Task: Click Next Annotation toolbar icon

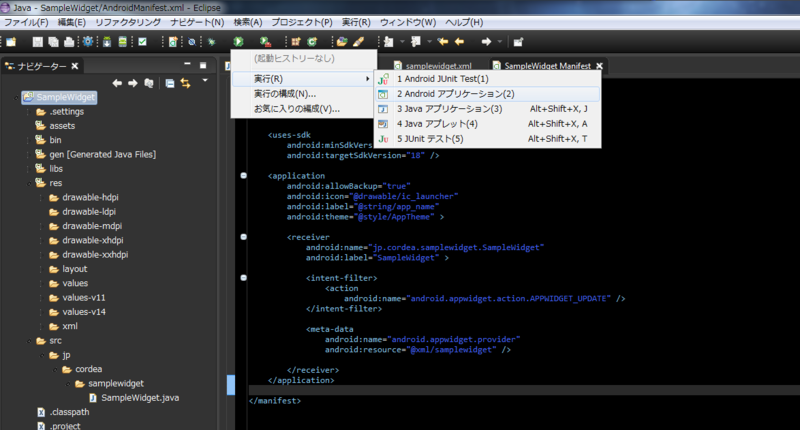Action: [x=389, y=42]
